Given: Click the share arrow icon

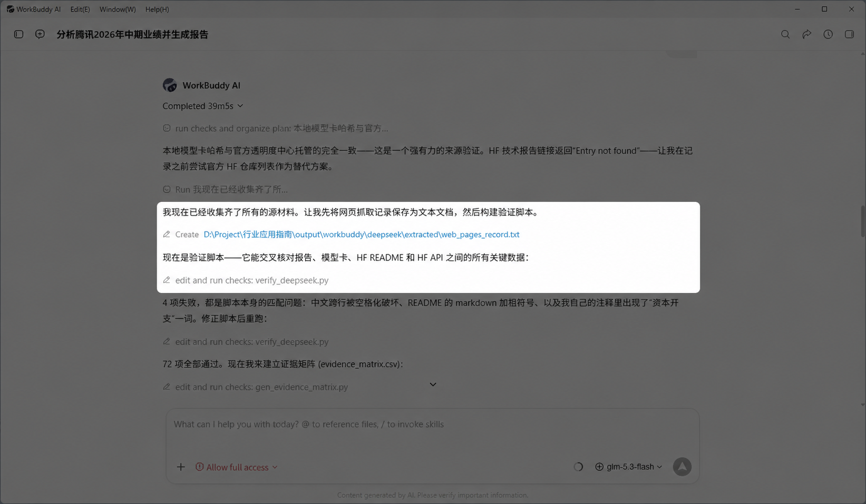Looking at the screenshot, I should [806, 34].
